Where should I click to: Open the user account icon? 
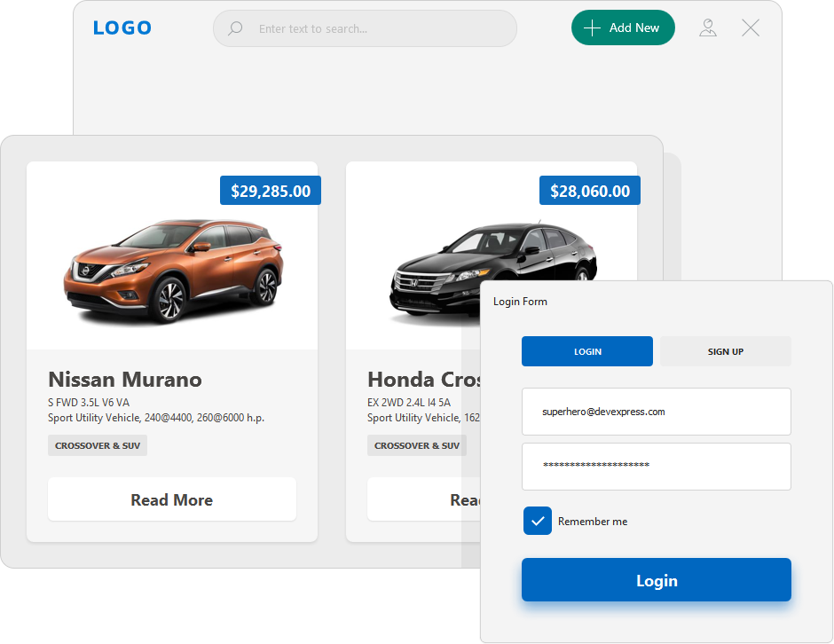coord(708,27)
